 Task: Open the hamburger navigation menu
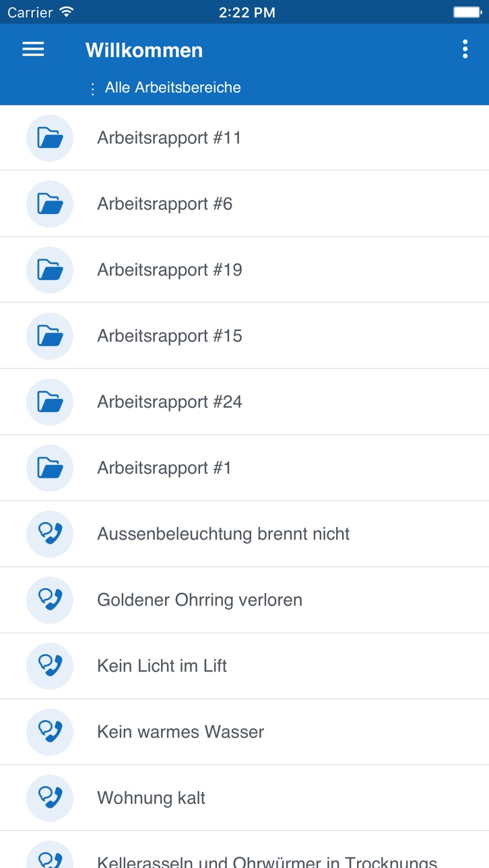(x=33, y=49)
